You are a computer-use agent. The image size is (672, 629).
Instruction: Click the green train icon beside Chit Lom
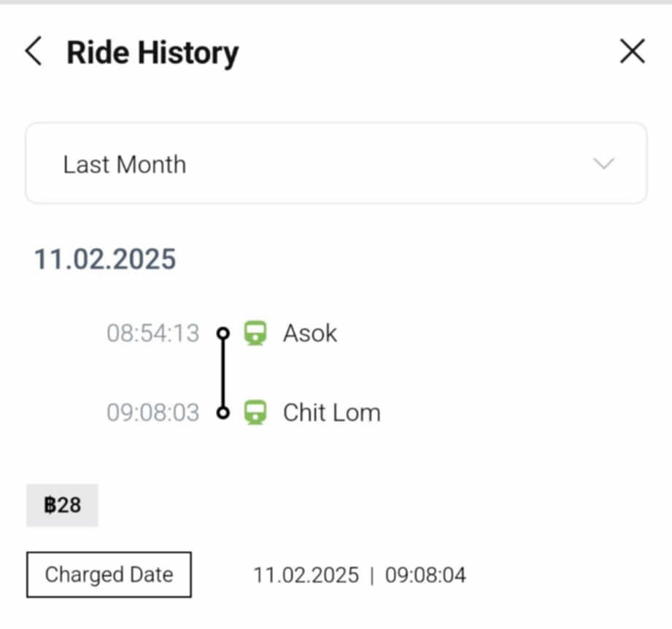(254, 412)
